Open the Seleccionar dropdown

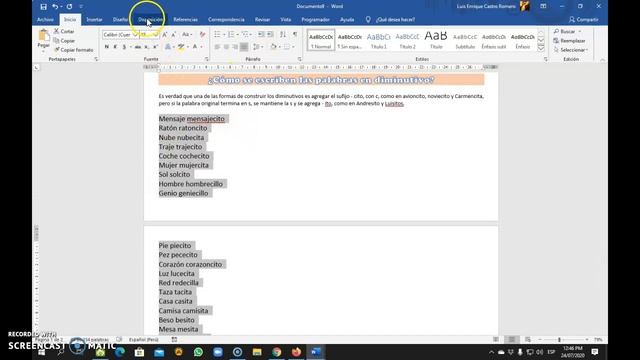[x=571, y=50]
